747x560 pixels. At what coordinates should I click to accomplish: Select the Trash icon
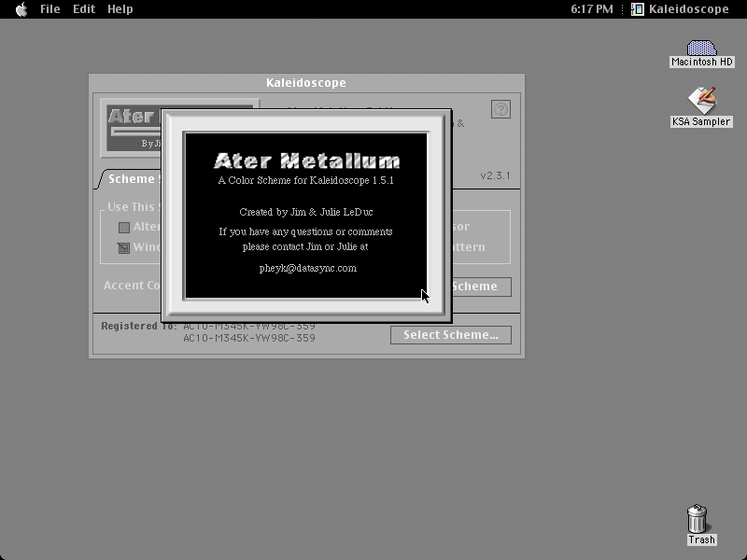pos(701,525)
